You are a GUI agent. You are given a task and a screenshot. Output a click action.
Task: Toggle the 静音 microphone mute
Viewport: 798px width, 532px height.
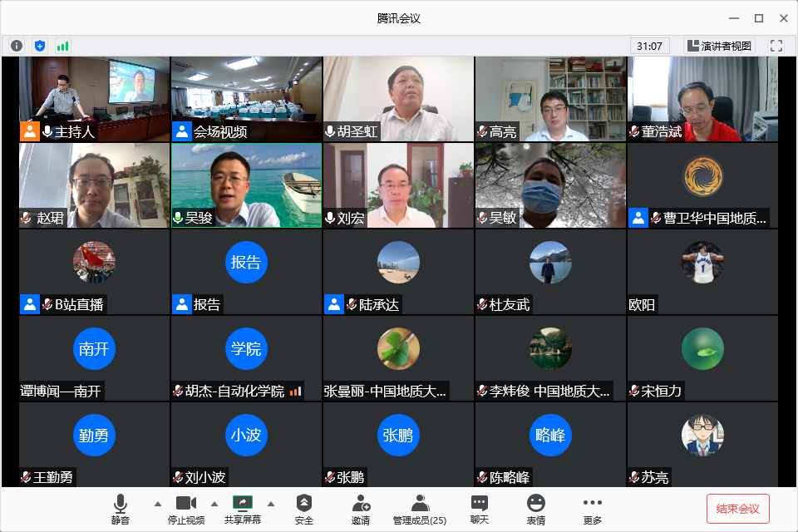click(x=121, y=509)
